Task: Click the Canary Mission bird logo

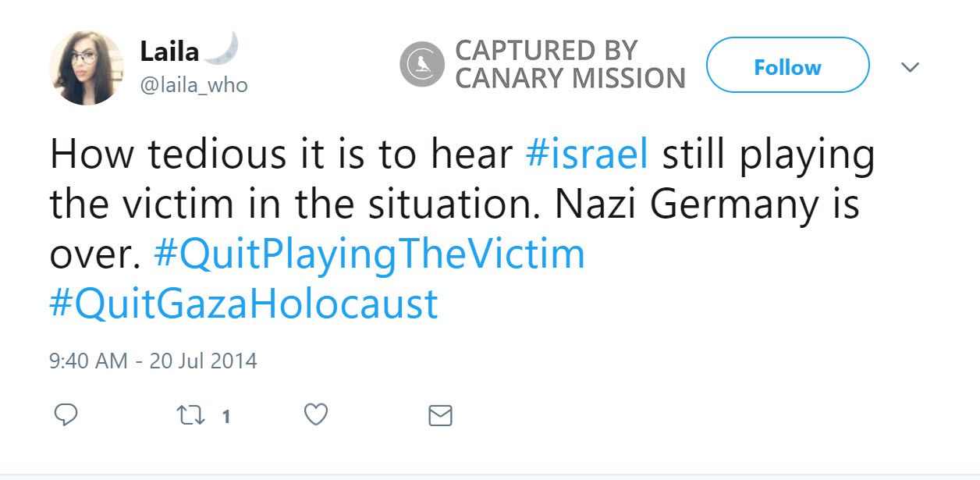Action: [x=422, y=64]
